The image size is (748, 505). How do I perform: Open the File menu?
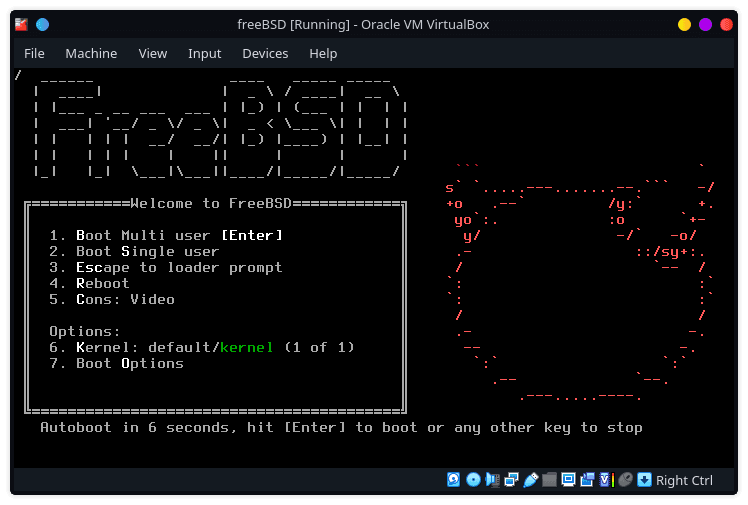34,53
